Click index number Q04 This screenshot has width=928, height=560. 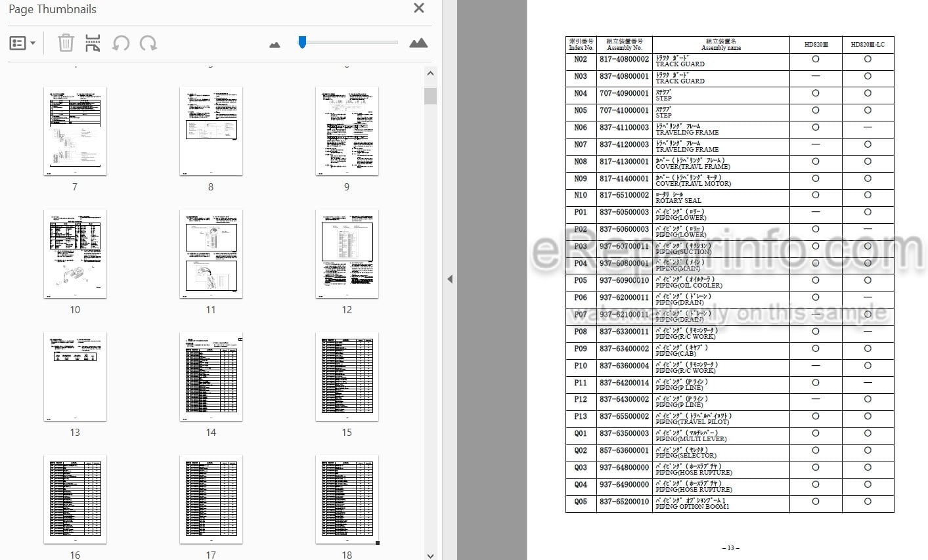pyautogui.click(x=581, y=485)
